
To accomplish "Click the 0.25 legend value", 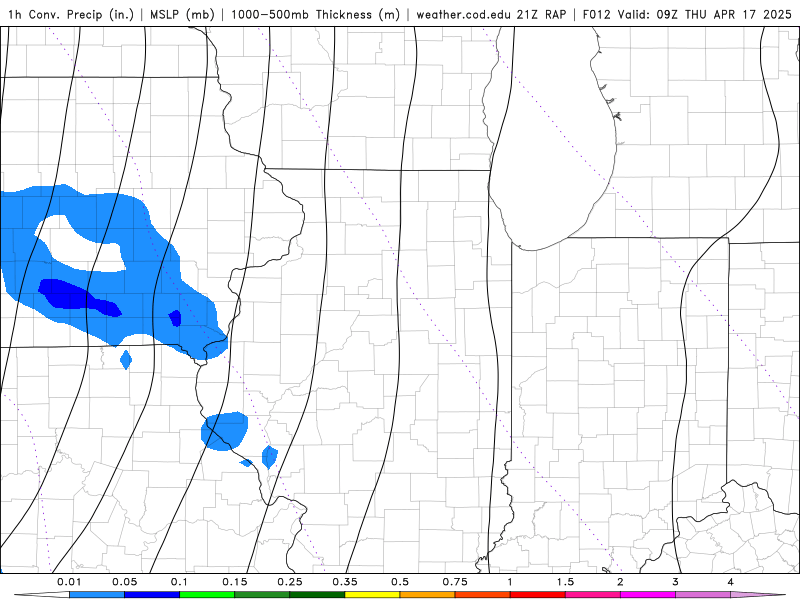I will click(x=290, y=582).
